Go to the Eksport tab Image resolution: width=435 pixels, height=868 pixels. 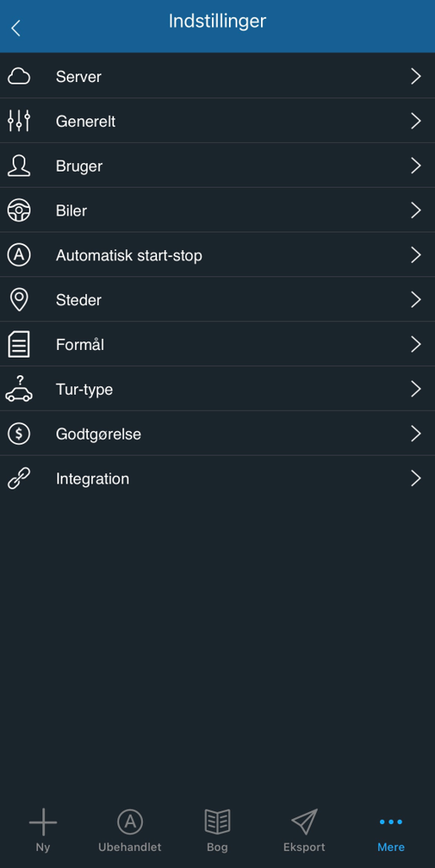(304, 830)
